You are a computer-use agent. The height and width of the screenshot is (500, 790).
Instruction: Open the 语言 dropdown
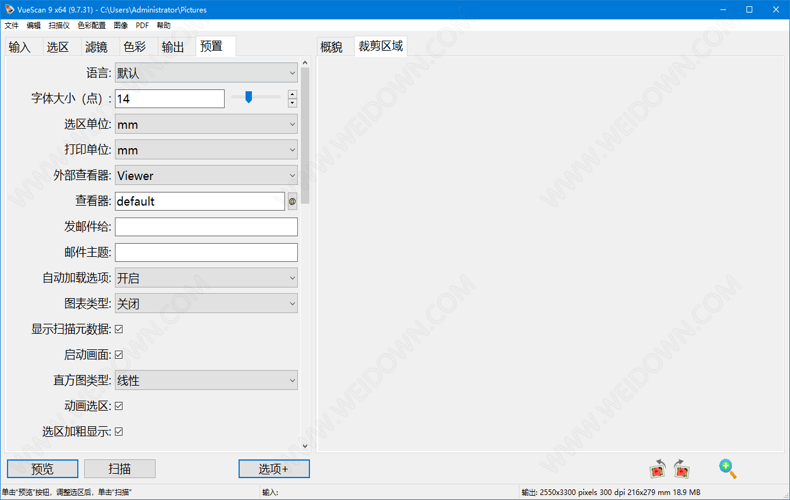click(206, 73)
